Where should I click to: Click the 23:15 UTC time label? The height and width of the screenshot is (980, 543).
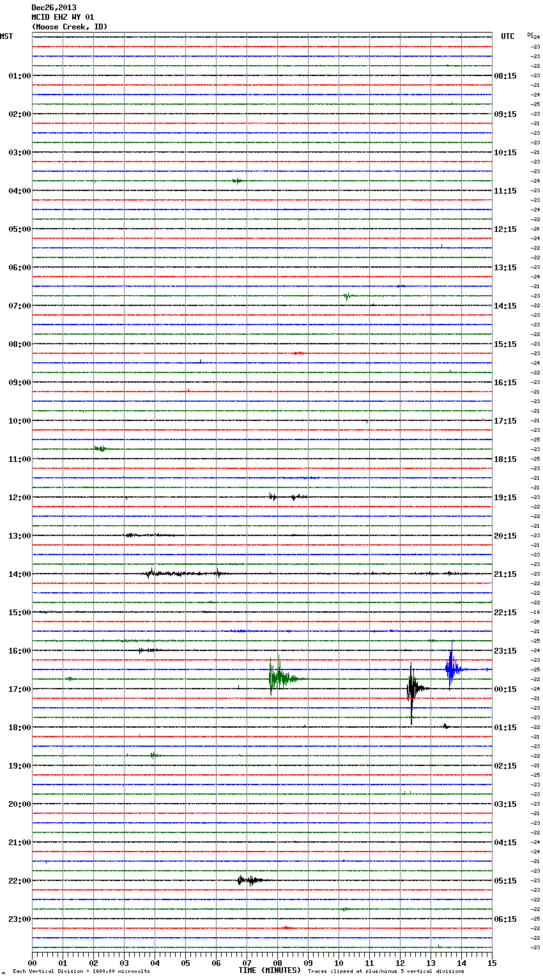coord(505,651)
